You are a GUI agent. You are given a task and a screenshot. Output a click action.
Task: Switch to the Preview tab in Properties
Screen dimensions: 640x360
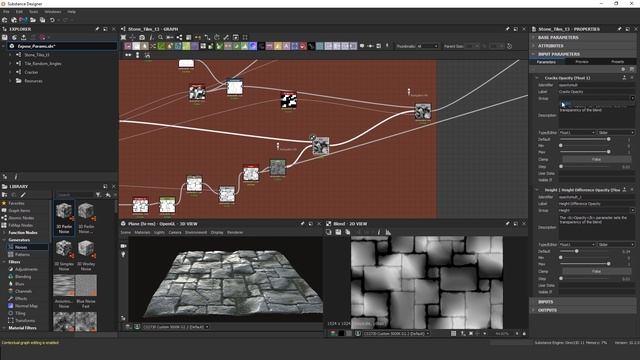point(582,62)
